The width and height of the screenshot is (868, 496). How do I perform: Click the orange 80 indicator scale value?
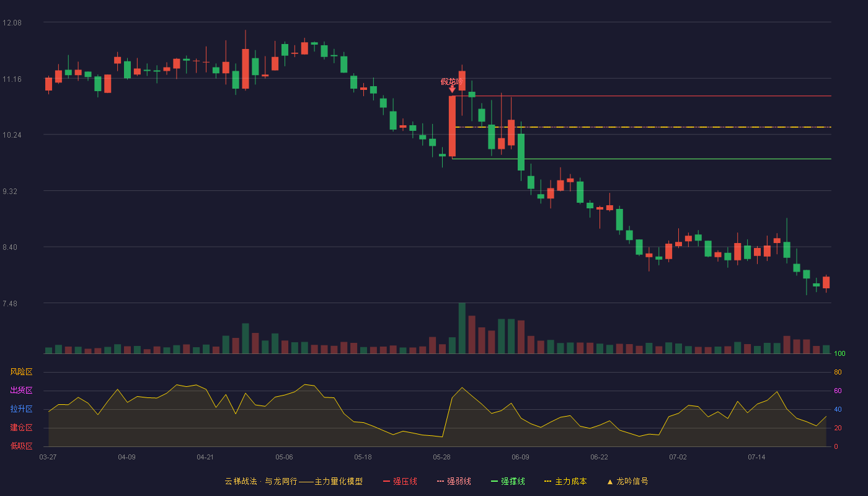click(x=838, y=372)
